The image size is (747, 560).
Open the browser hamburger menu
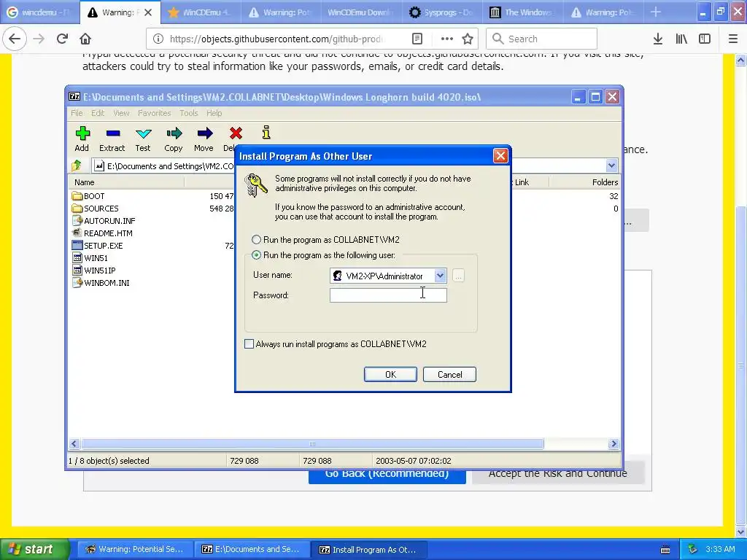tap(733, 39)
